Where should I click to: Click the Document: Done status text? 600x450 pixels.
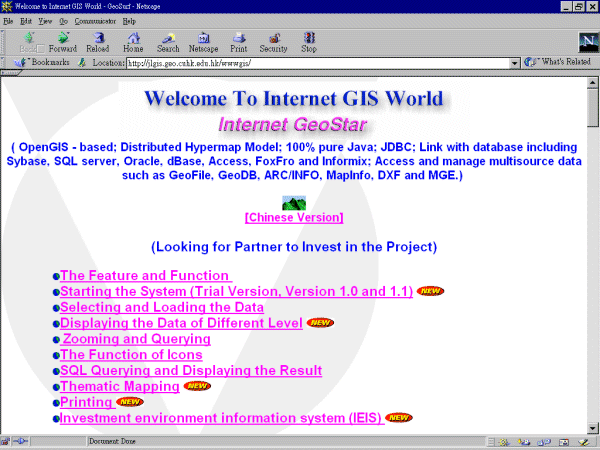112,441
